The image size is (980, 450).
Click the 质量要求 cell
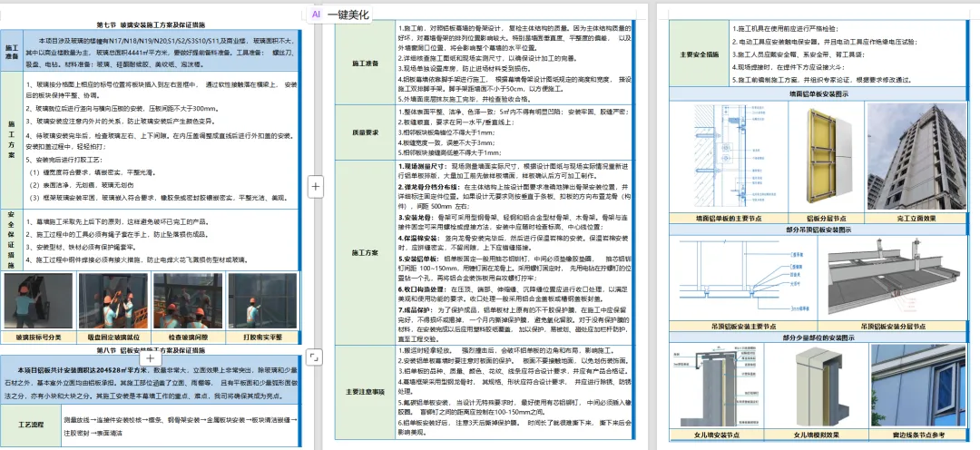366,132
